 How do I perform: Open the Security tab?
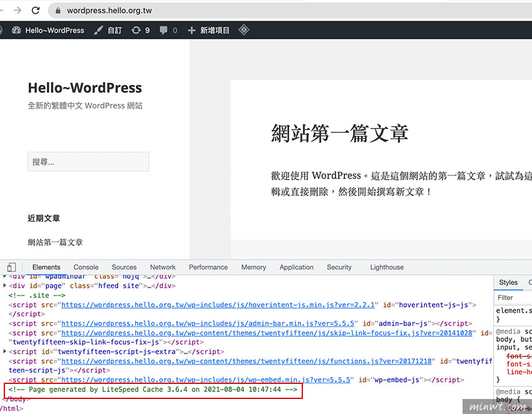point(339,267)
